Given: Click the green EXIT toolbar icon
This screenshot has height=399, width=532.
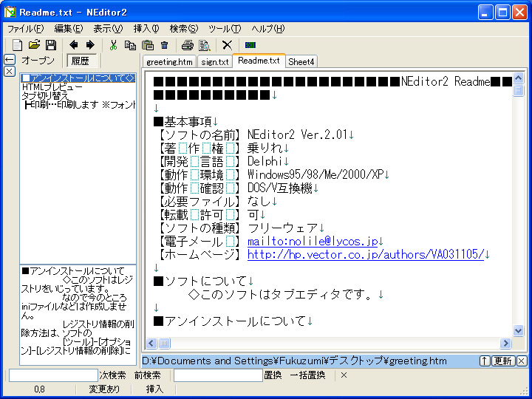Looking at the screenshot, I should tap(250, 45).
